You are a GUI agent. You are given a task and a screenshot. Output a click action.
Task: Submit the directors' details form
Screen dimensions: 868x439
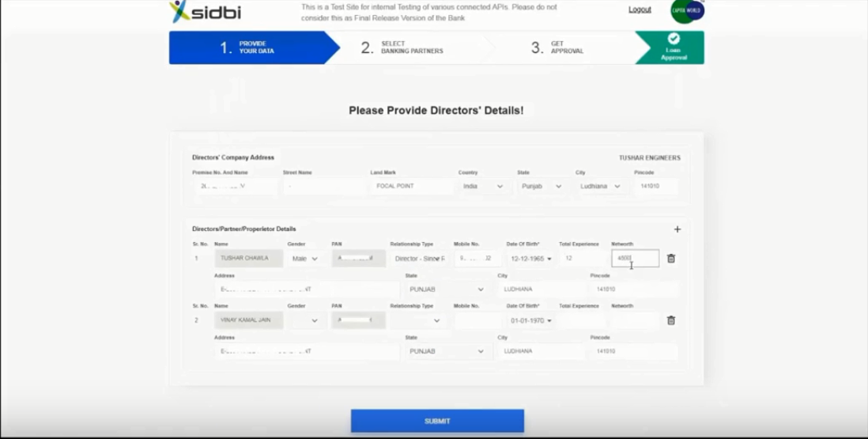click(437, 422)
